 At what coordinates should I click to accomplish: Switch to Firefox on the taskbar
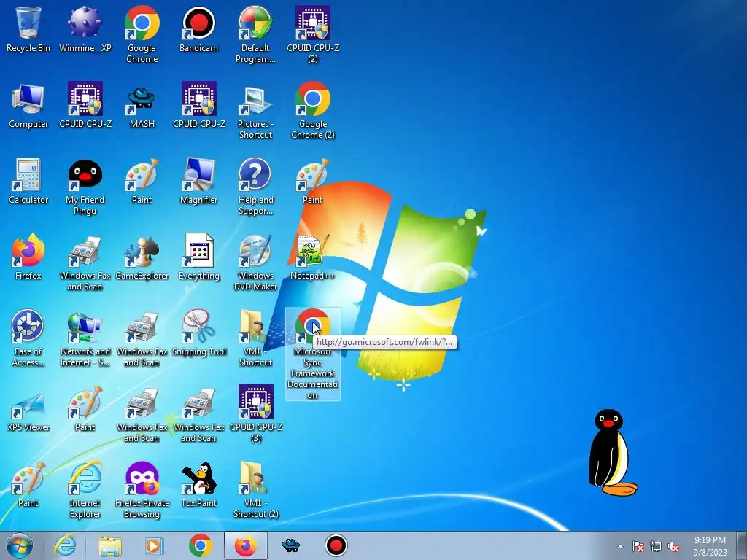pyautogui.click(x=245, y=545)
